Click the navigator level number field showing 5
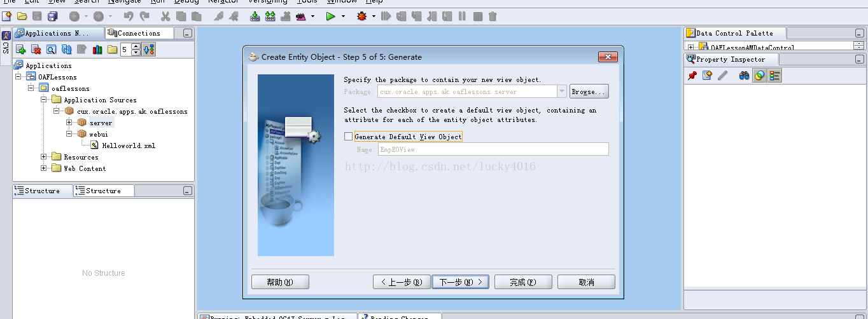The width and height of the screenshot is (868, 319). (x=125, y=49)
